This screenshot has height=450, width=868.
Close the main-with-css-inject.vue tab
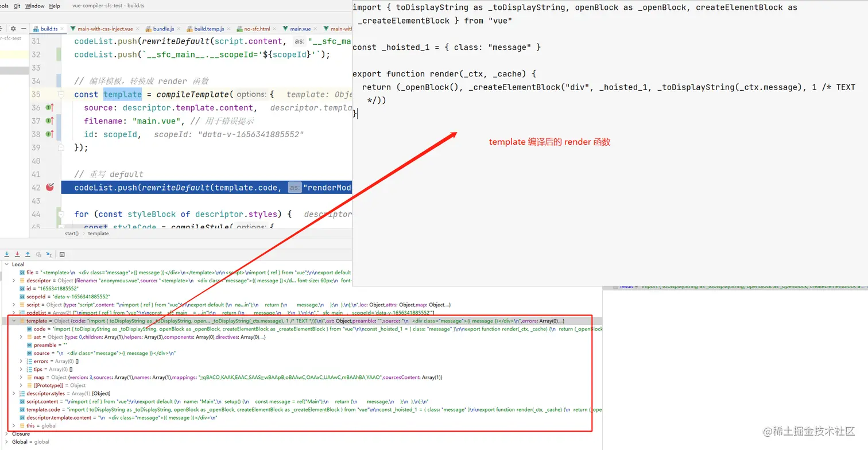click(138, 29)
